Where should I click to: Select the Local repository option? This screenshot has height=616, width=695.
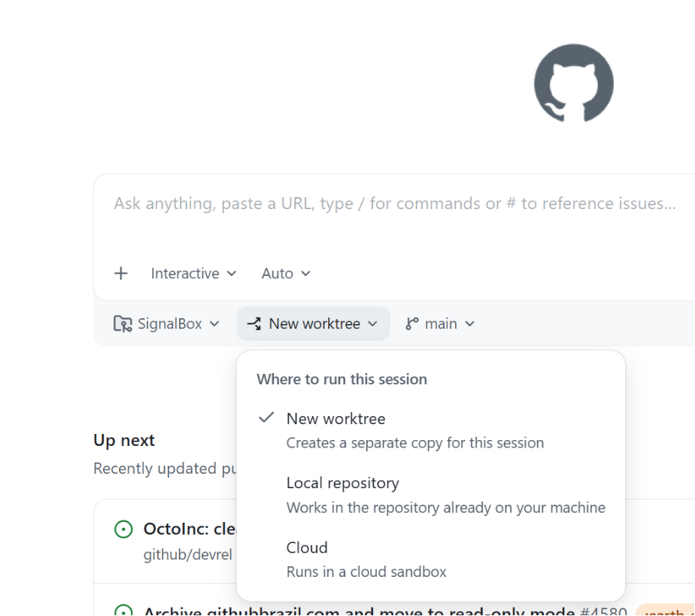click(431, 495)
